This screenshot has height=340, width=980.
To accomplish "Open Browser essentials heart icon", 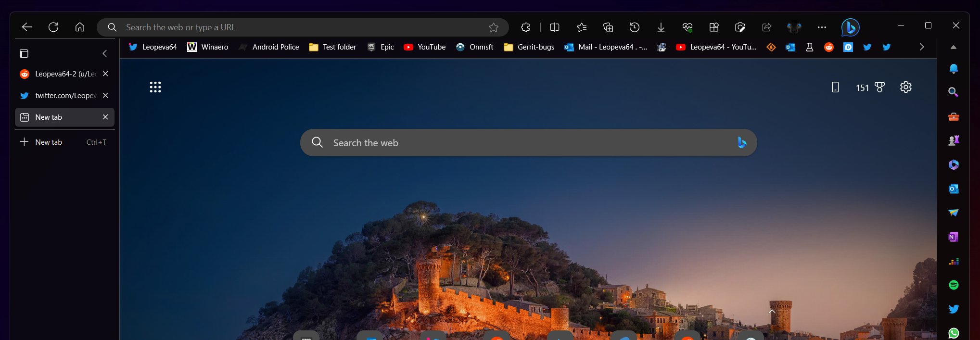I will [687, 27].
